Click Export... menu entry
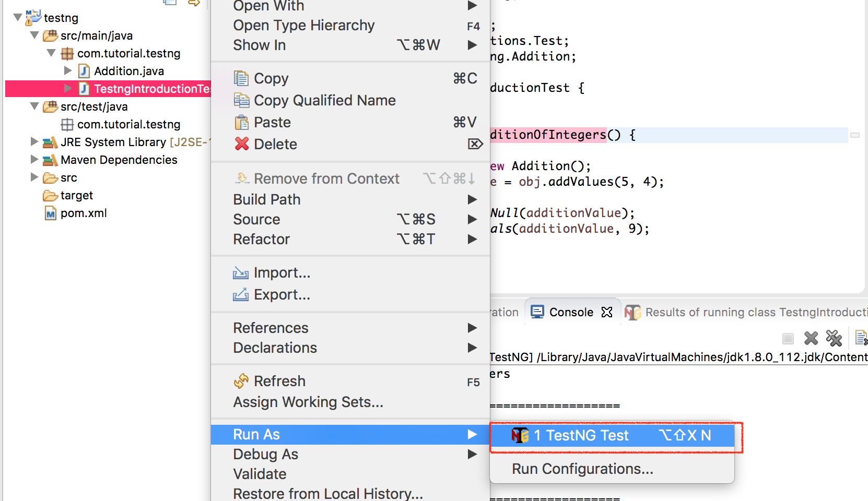The width and height of the screenshot is (868, 501). 350,294
